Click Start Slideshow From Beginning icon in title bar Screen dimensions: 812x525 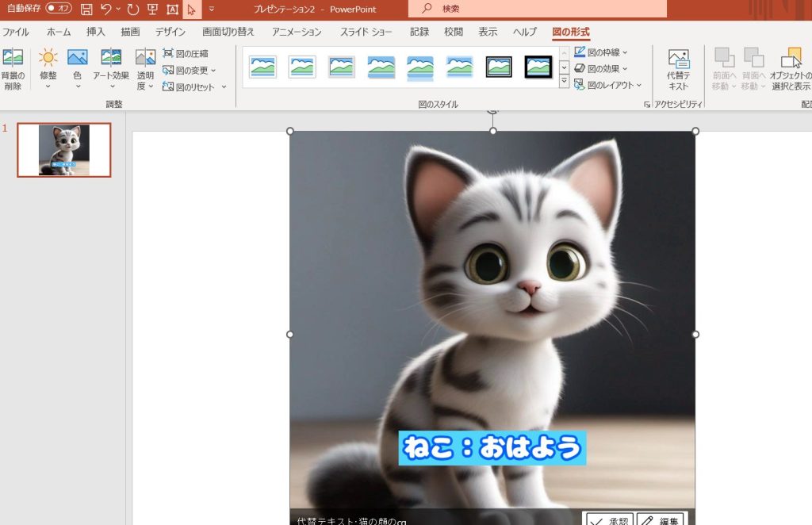pyautogui.click(x=153, y=10)
